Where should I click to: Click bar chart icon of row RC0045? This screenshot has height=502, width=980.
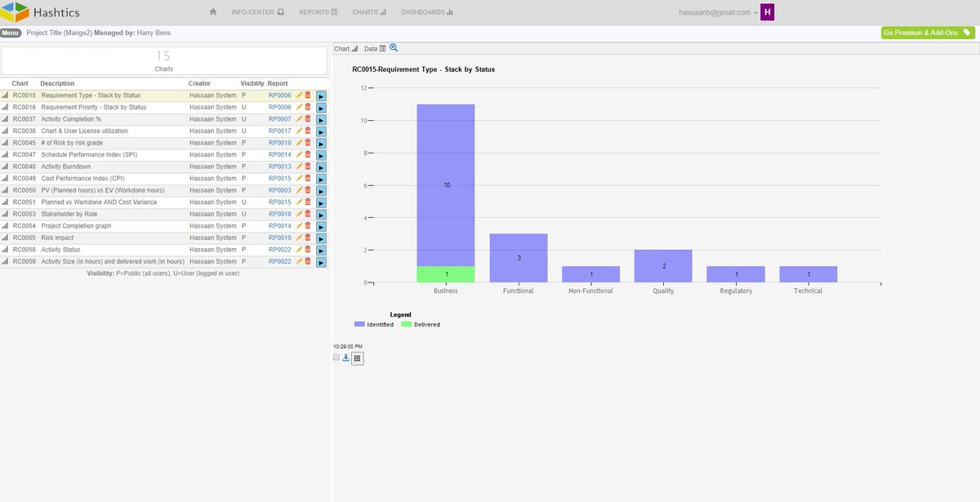[x=5, y=143]
